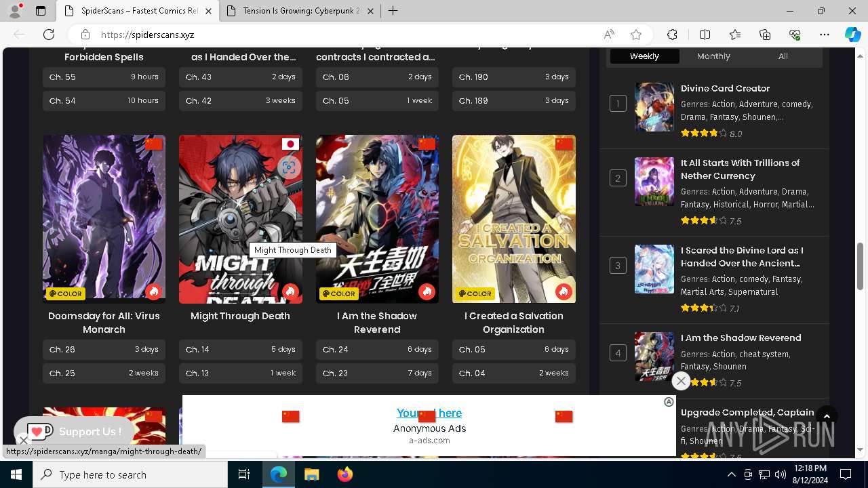The width and height of the screenshot is (868, 488).
Task: Add this page to favorites star
Action: tap(635, 35)
